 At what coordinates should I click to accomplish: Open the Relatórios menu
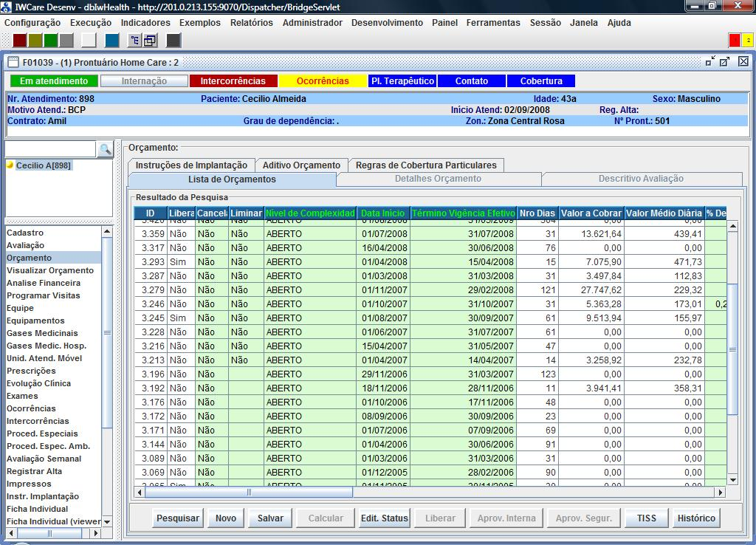(x=251, y=23)
